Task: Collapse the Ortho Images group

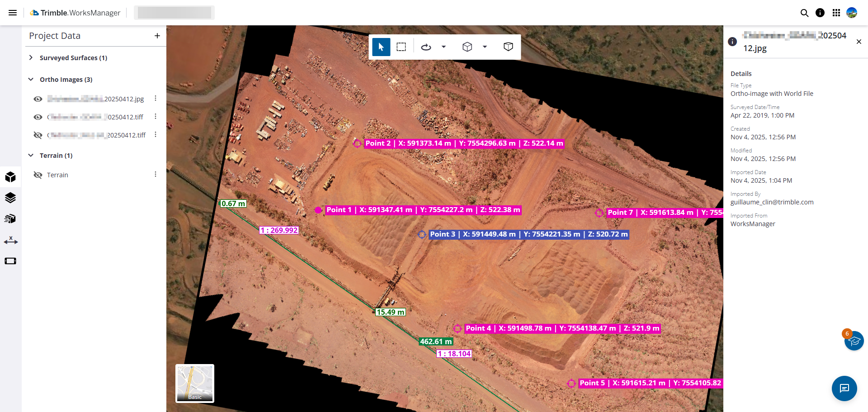Action: (x=31, y=79)
